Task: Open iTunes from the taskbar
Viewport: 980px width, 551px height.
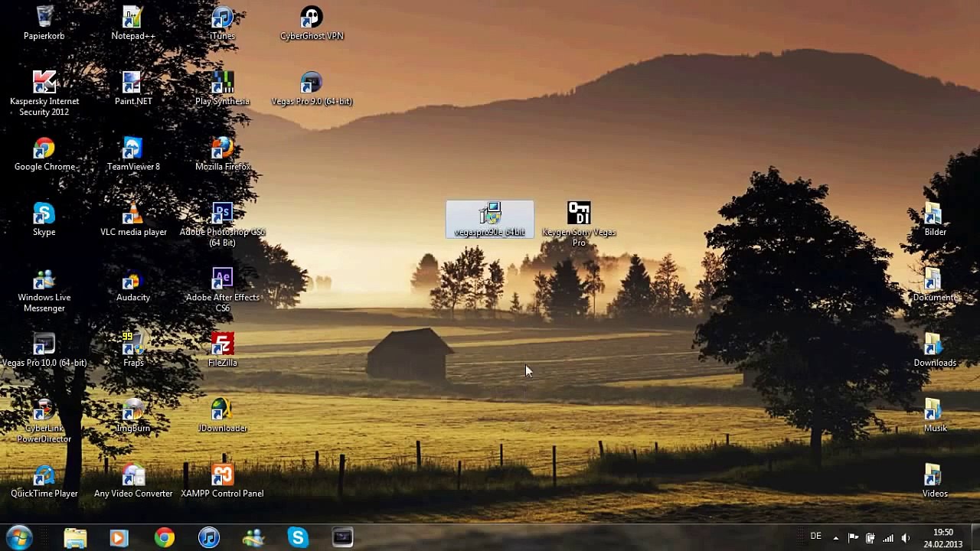Action: (208, 538)
